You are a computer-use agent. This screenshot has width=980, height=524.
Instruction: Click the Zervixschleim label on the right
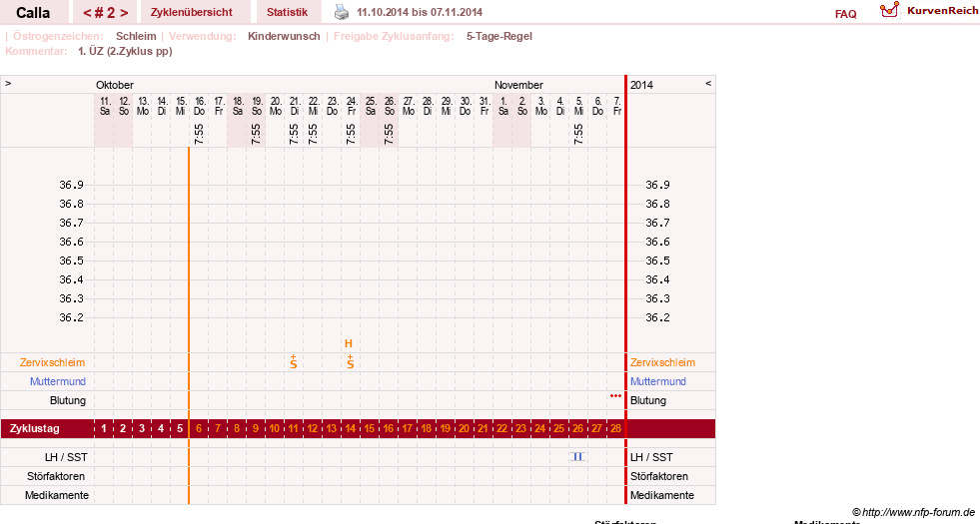pyautogui.click(x=662, y=362)
